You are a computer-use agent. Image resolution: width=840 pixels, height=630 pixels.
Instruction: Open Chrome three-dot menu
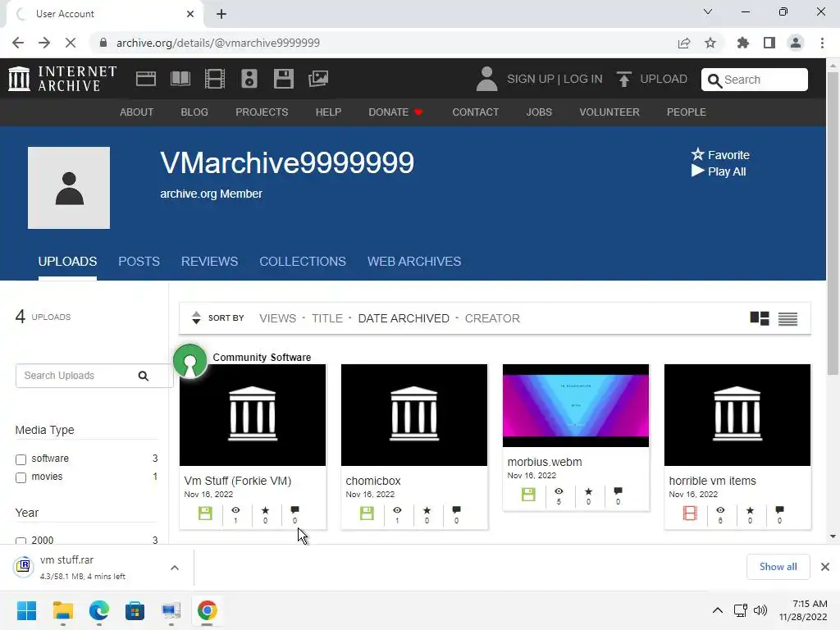click(x=822, y=43)
